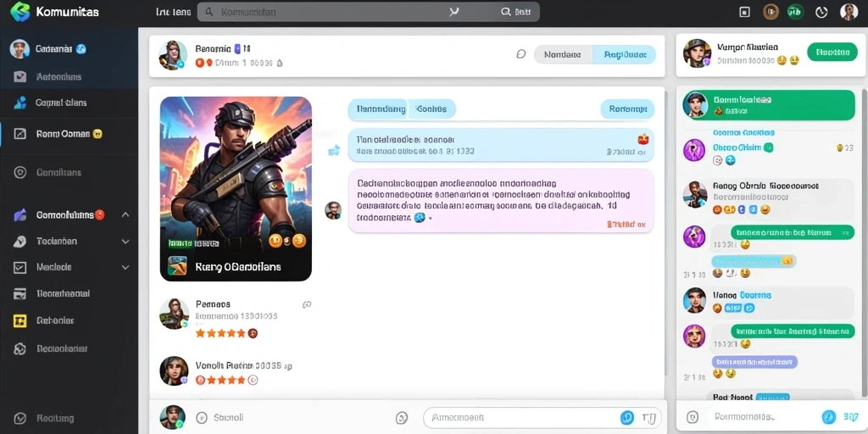Open the user profile avatar at top right

pyautogui.click(x=849, y=12)
